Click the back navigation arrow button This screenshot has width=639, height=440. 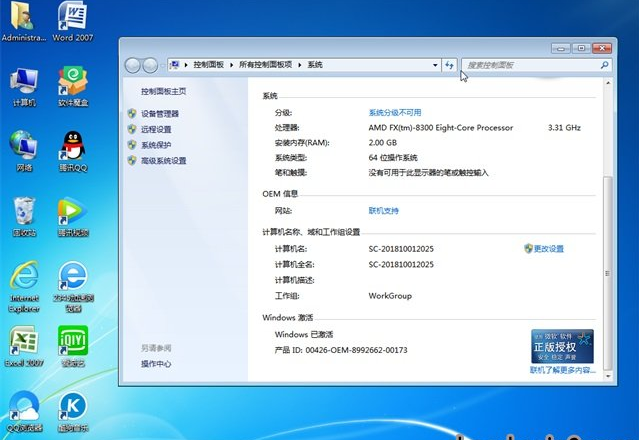click(132, 65)
